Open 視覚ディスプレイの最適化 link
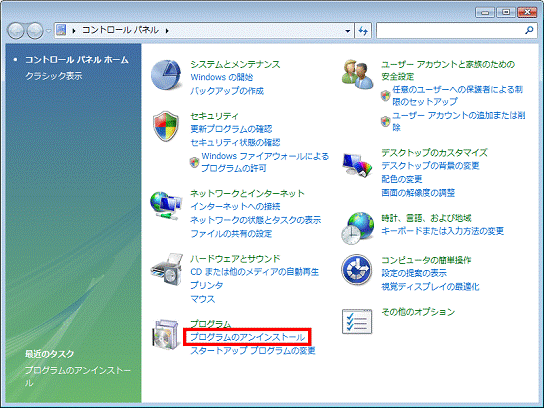The height and width of the screenshot is (408, 544). pyautogui.click(x=430, y=287)
